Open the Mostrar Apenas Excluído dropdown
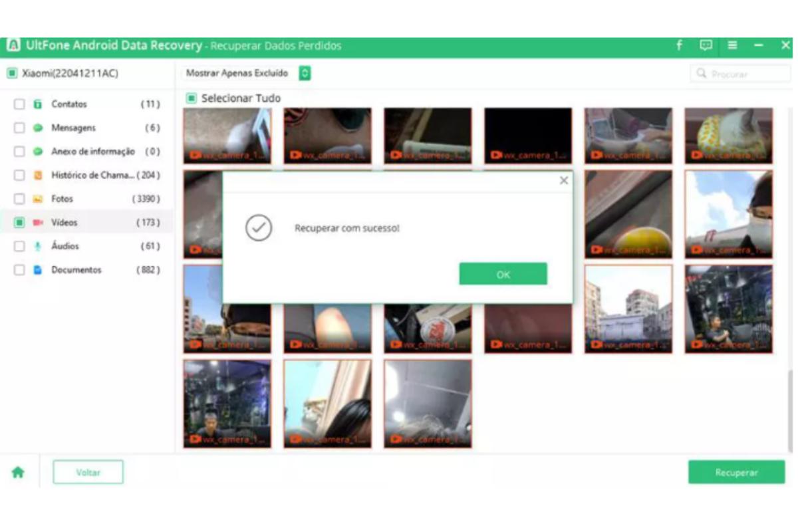Viewport: 798px width, 532px height. (x=305, y=73)
